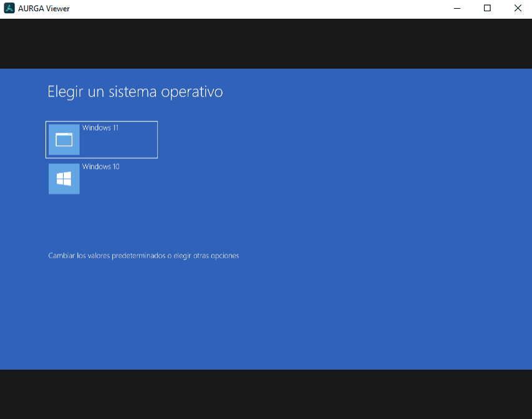Screen dimensions: 532x419
Task: Minimize the AURGA Viewer window
Action: coord(457,8)
